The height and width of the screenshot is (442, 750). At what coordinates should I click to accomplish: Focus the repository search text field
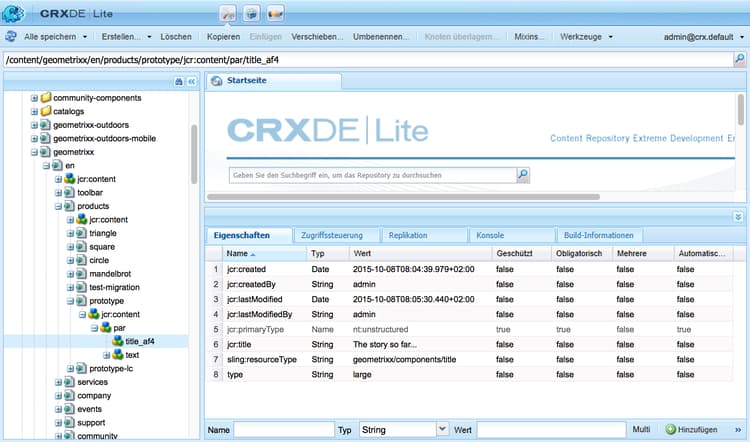click(373, 175)
